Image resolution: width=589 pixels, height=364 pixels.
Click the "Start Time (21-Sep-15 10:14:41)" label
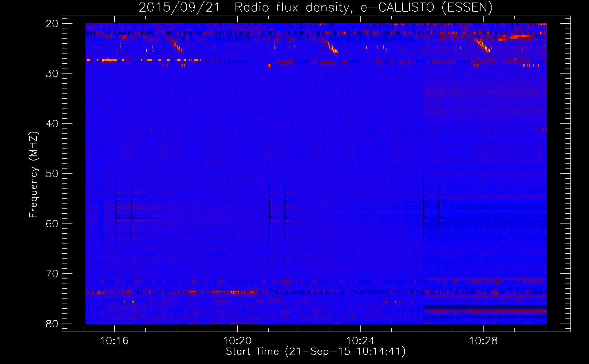[316, 352]
